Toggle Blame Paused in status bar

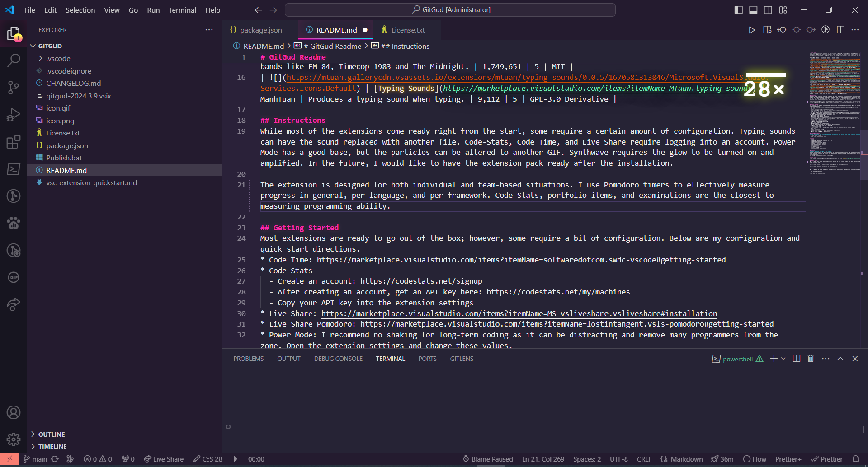click(488, 459)
